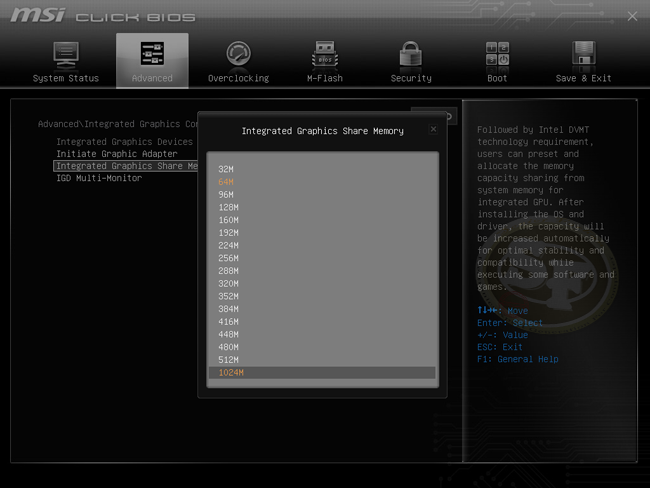The height and width of the screenshot is (488, 650).
Task: Choose 224M share memory option
Action: [322, 245]
